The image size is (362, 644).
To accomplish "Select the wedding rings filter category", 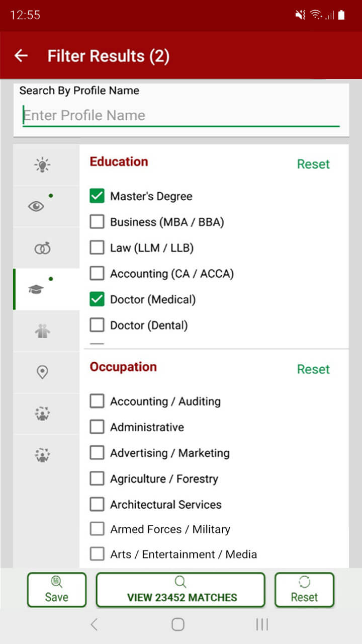I will pyautogui.click(x=43, y=248).
